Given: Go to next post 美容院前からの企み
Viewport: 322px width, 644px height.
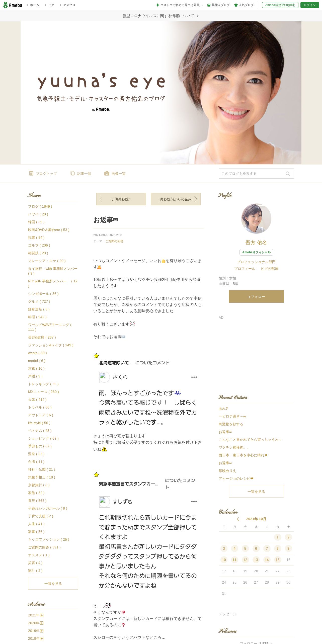Looking at the screenshot, I should pos(176,199).
